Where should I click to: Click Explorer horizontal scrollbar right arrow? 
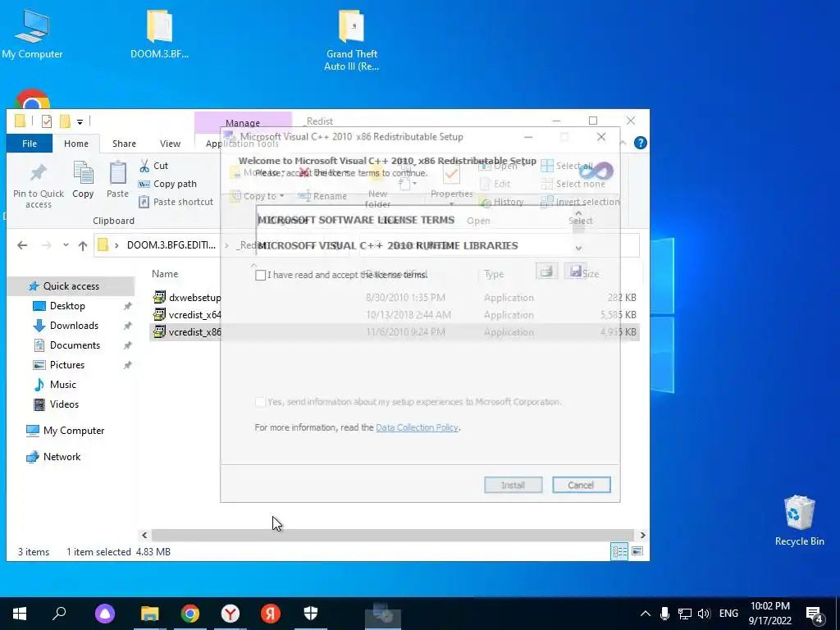[642, 535]
